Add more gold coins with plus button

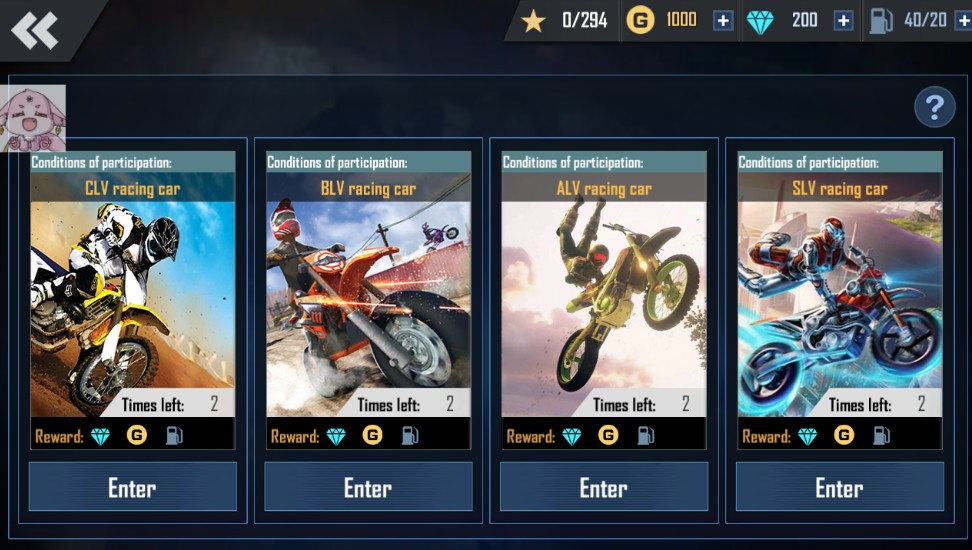(x=723, y=21)
